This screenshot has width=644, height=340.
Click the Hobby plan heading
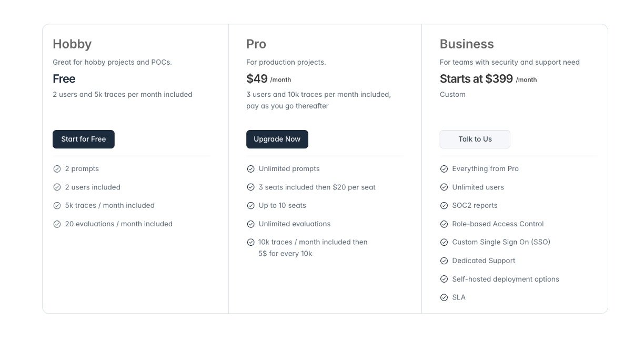tap(72, 44)
